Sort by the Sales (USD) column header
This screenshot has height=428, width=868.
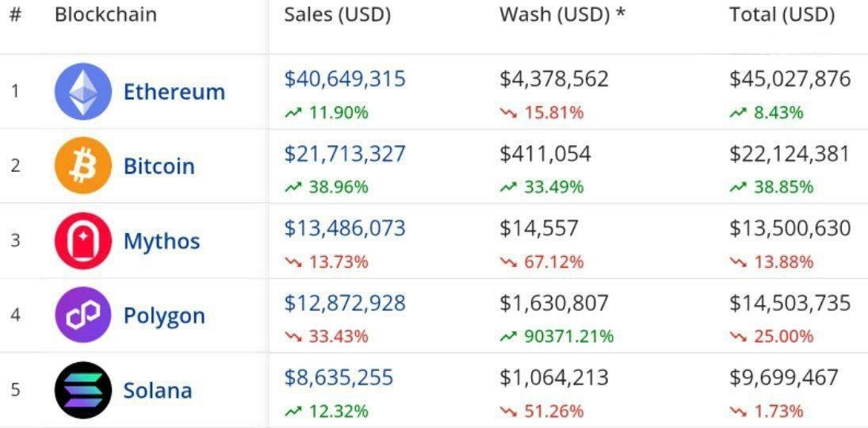[x=338, y=15]
